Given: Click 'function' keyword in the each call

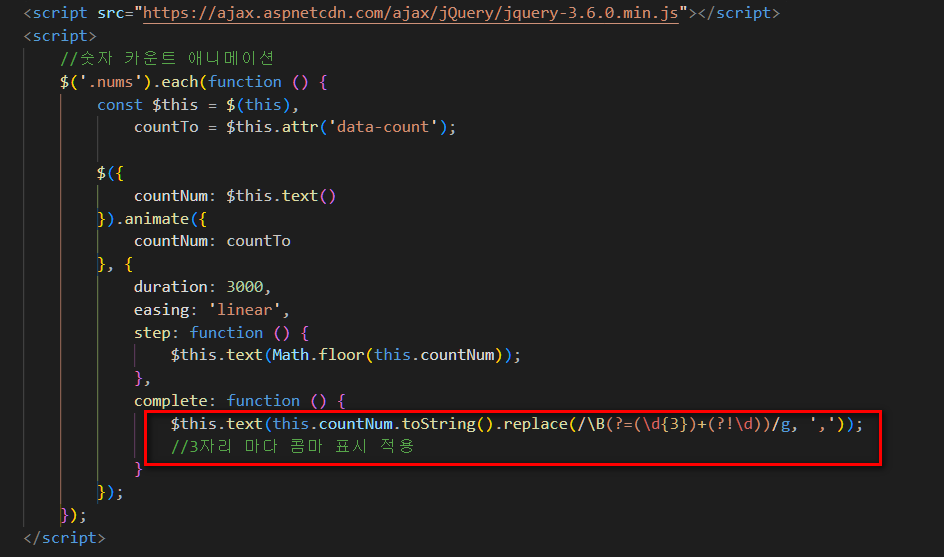Looking at the screenshot, I should tap(245, 82).
